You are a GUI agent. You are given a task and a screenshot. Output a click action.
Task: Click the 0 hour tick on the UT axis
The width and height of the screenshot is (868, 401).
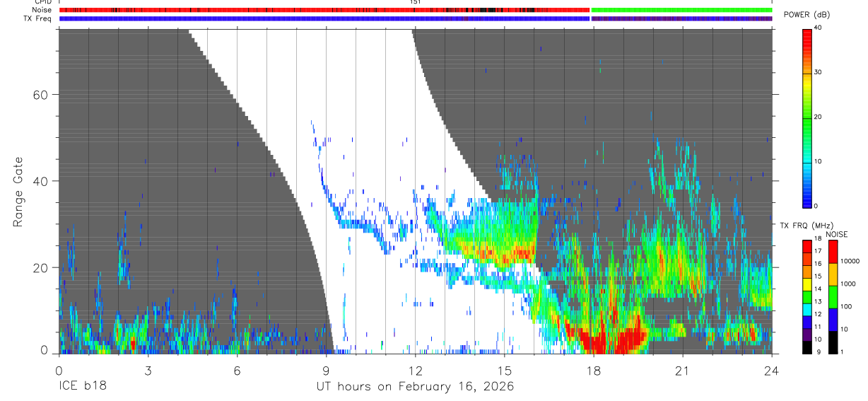pyautogui.click(x=59, y=371)
